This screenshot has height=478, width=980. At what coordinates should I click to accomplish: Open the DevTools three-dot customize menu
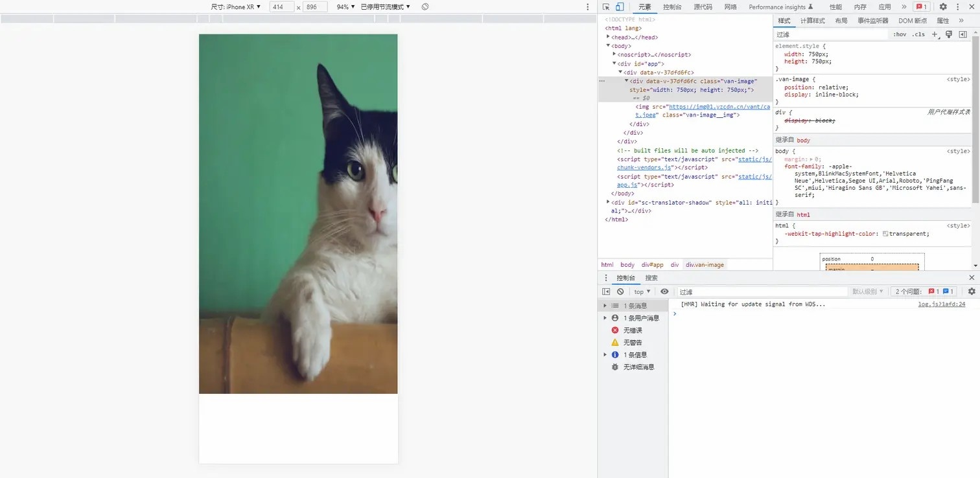(958, 6)
